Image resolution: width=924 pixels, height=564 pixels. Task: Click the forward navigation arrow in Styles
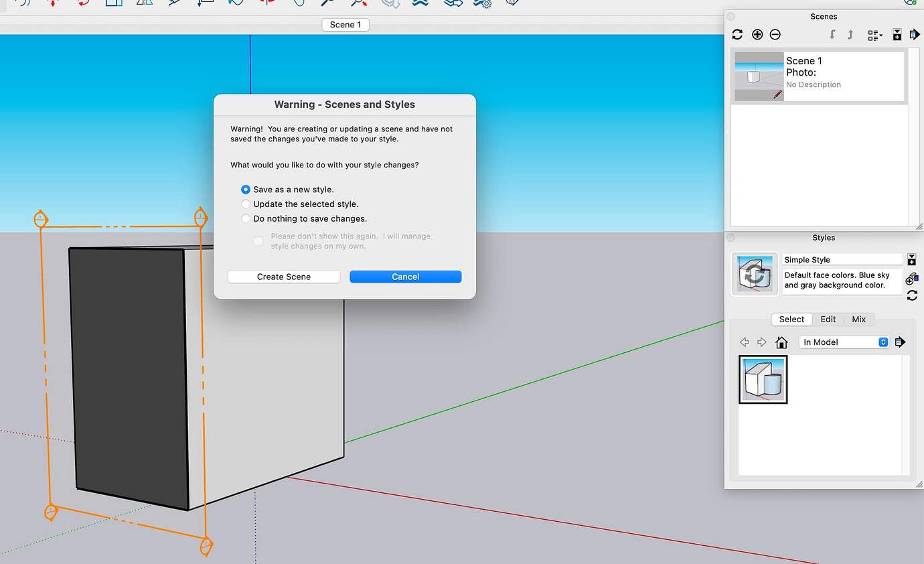pyautogui.click(x=761, y=342)
